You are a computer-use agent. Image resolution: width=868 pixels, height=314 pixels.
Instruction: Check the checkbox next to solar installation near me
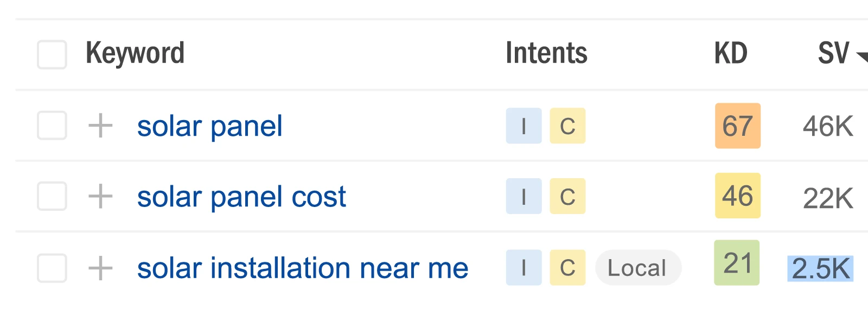point(51,267)
